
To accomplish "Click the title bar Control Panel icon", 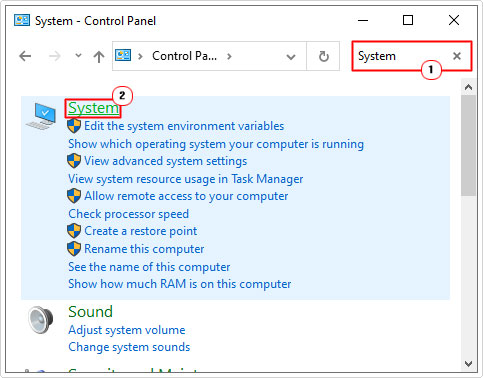I will (22, 20).
